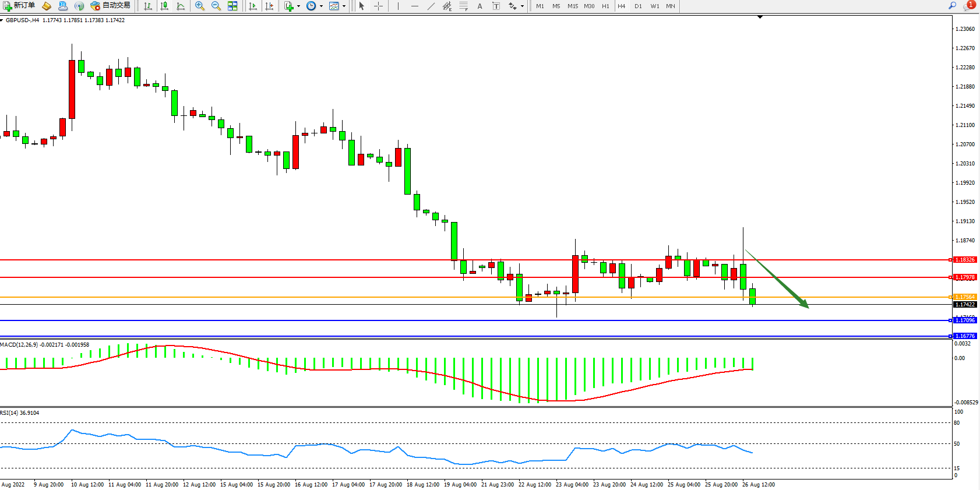Viewport: 980px width, 490px height.
Task: Expand the chart templates dropdown arrow
Action: click(344, 6)
